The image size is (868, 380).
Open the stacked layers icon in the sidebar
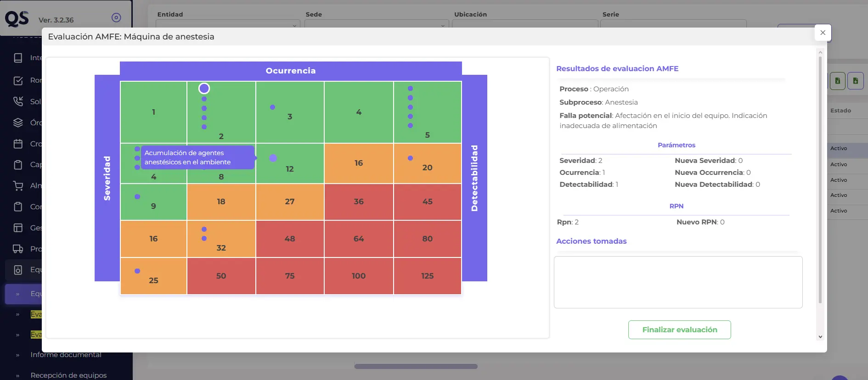pyautogui.click(x=18, y=123)
